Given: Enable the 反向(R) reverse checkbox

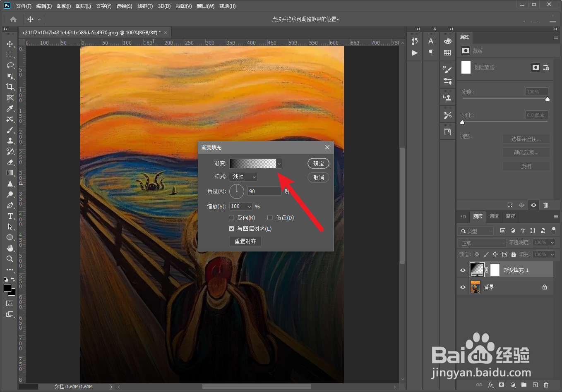Looking at the screenshot, I should 231,218.
